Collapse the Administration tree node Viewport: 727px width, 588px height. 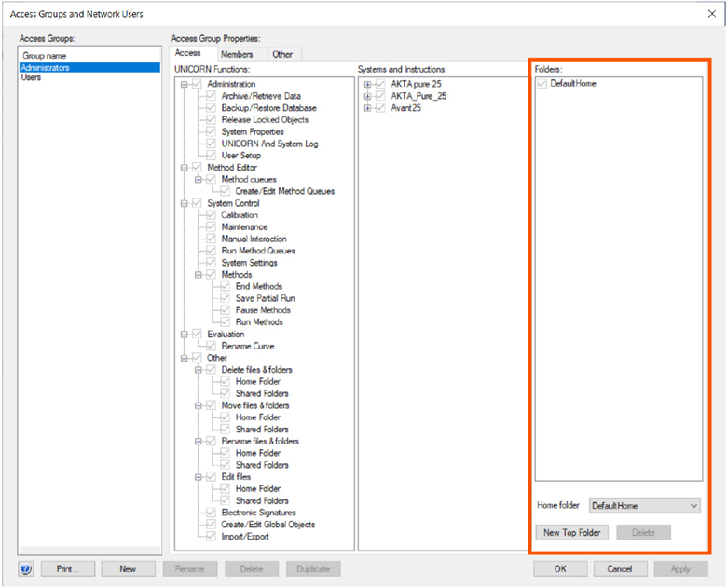click(185, 84)
